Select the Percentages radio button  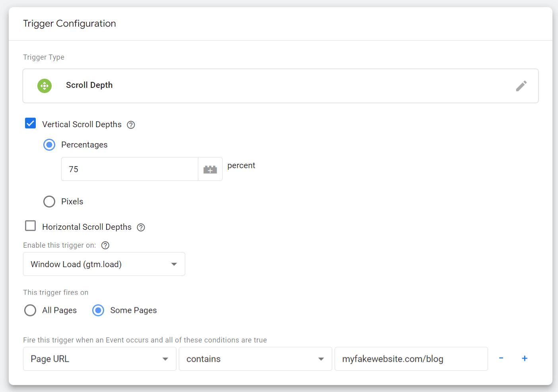[49, 145]
